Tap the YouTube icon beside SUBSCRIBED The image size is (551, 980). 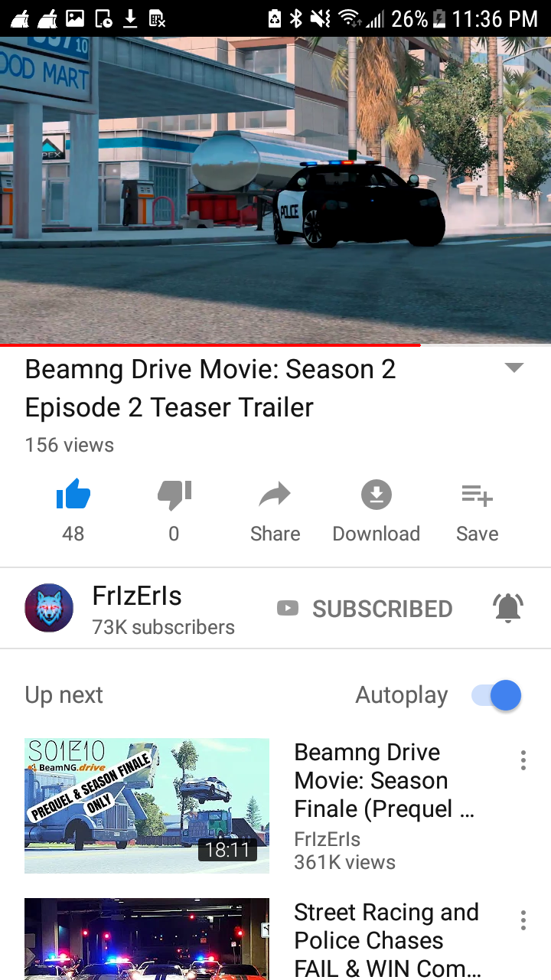(x=288, y=609)
